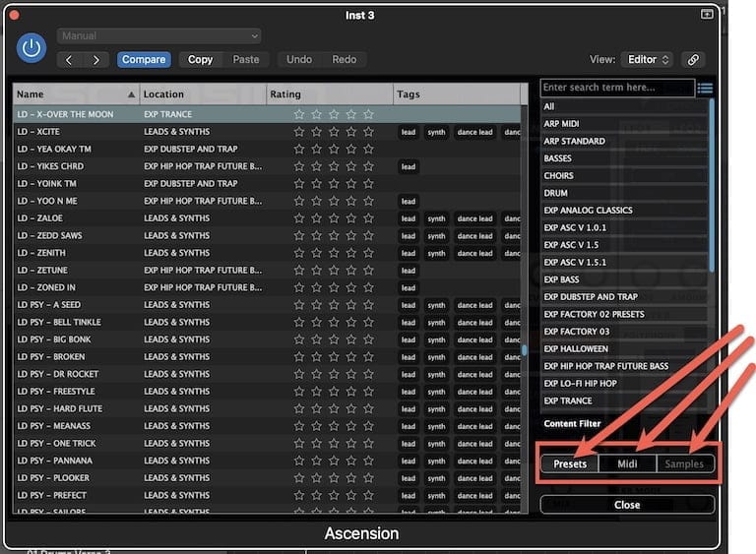Go to next preset with right arrow
Screen dimensions: 756x554
pyautogui.click(x=95, y=60)
